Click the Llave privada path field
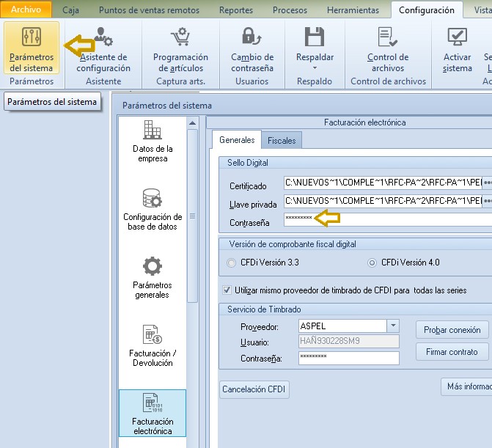The image size is (492, 448). click(x=383, y=201)
